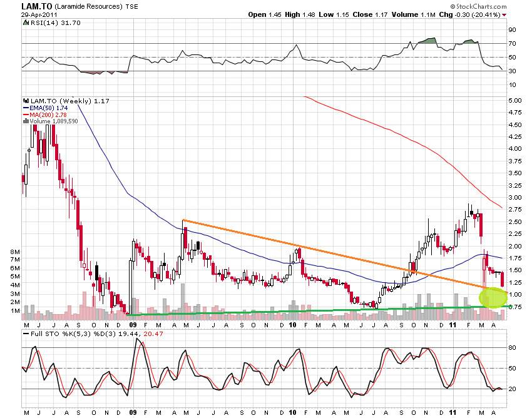Click the 80 label on the stochastic axis
The width and height of the screenshot is (532, 418).
tap(512, 348)
